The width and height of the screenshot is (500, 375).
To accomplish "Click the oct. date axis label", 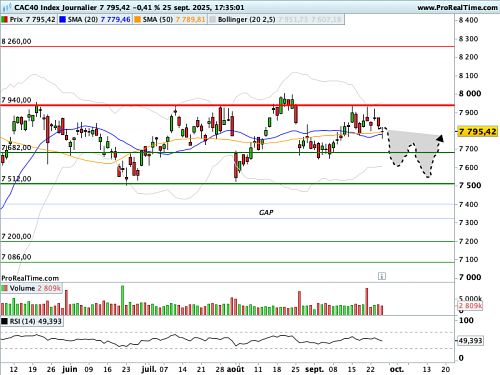I will point(396,369).
